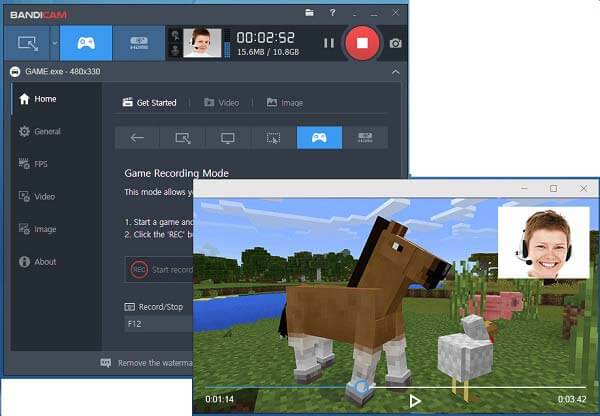Open the help question mark

point(333,13)
